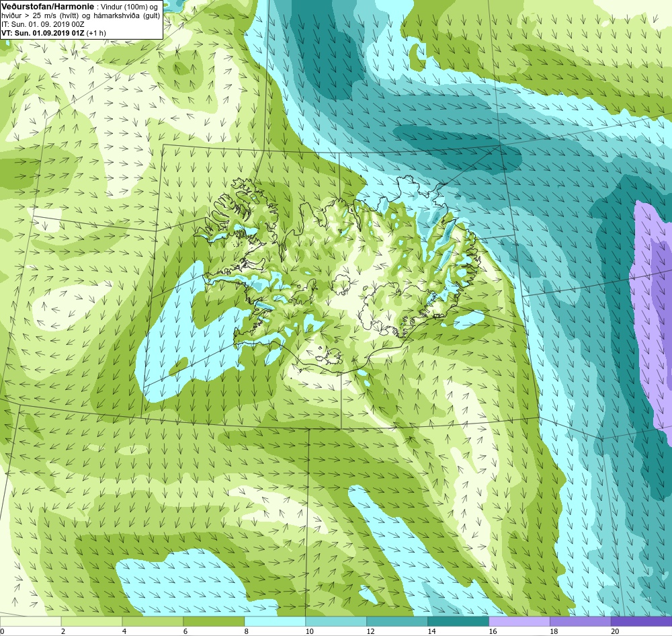Screen dimensions: 672x636
Task: Click the 12–14 m/s teal legend swatch
Action: pyautogui.click(x=397, y=621)
